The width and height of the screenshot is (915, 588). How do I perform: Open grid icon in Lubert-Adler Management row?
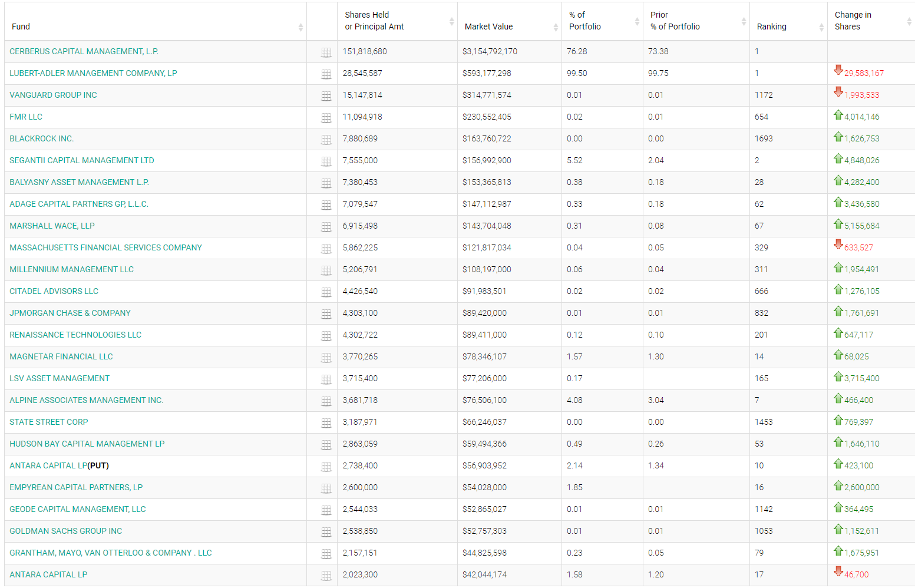tap(326, 74)
